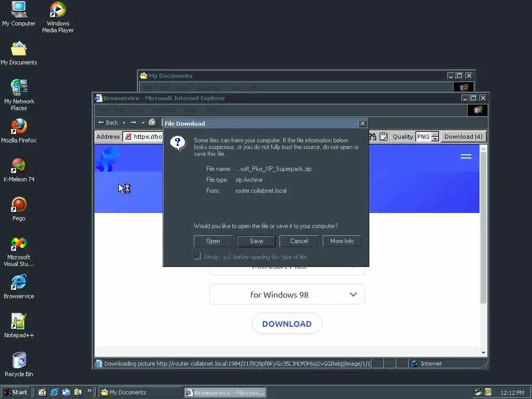Switch to Browservice taskbar button
The width and height of the screenshot is (532, 399).
(225, 393)
